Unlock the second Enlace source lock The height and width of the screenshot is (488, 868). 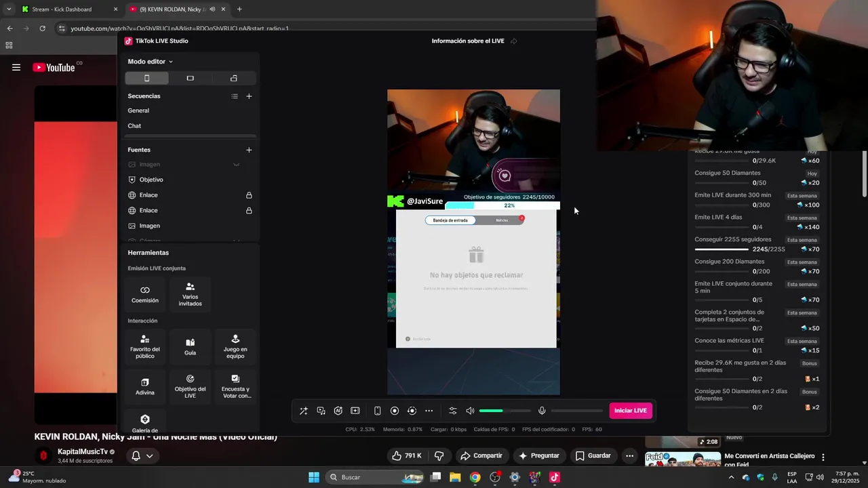click(x=249, y=211)
